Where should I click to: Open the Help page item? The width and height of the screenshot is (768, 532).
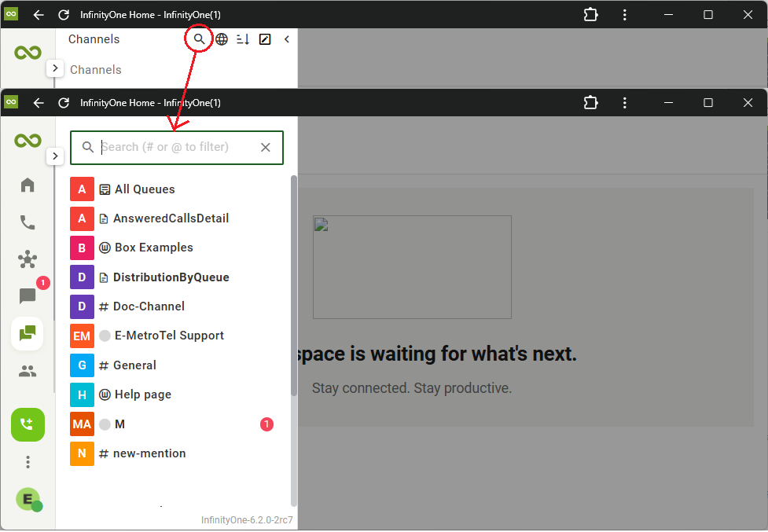tap(177, 394)
